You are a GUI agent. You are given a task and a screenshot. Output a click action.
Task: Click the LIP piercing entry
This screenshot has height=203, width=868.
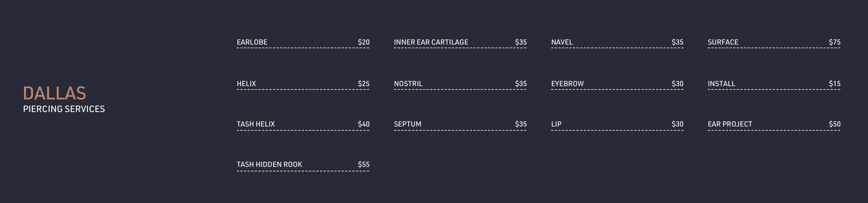[x=556, y=124]
